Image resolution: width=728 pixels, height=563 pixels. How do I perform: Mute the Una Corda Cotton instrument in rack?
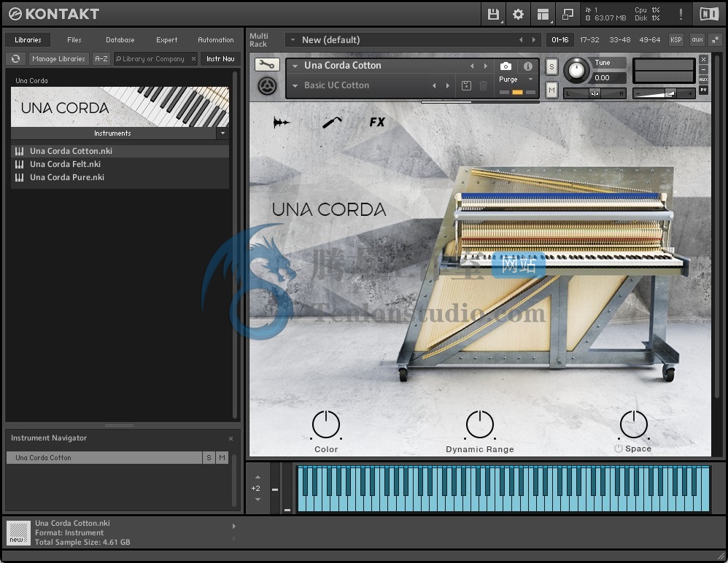(x=551, y=90)
